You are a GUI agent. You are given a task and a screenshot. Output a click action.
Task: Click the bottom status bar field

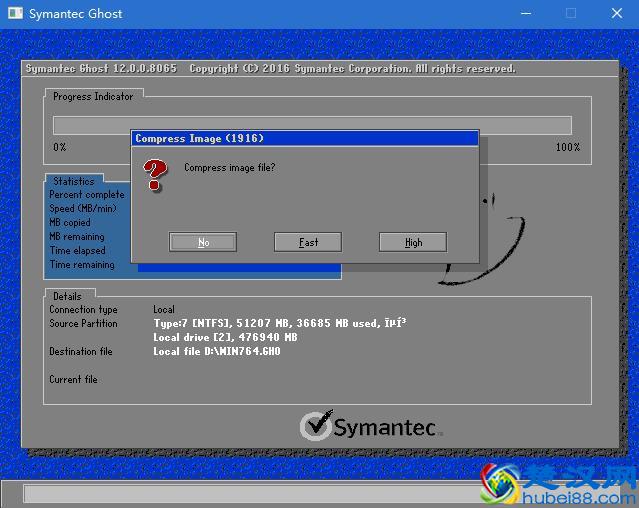250,494
